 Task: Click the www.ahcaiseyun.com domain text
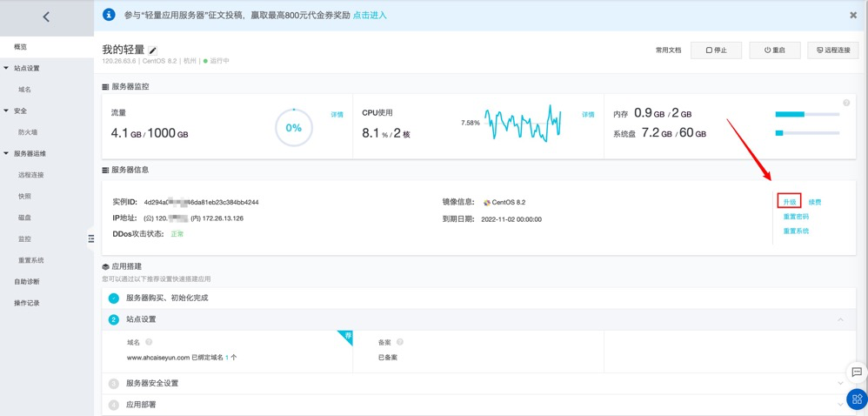(x=158, y=358)
